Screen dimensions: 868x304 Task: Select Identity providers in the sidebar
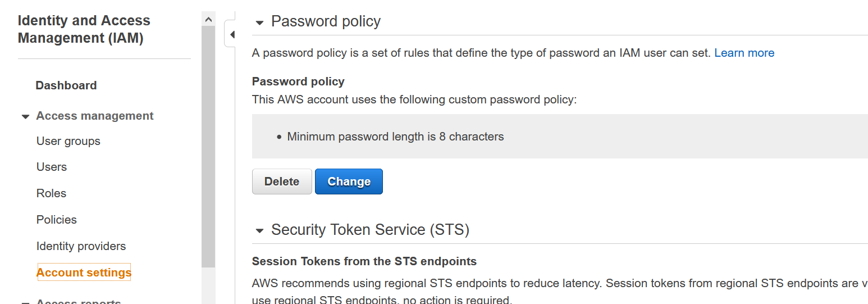[x=81, y=246]
